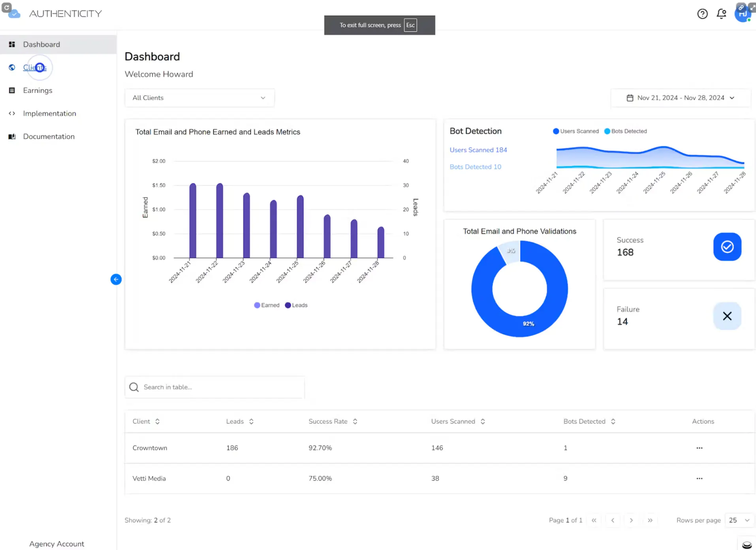Change rows per page from 25
Image resolution: width=756 pixels, height=550 pixels.
tap(739, 520)
